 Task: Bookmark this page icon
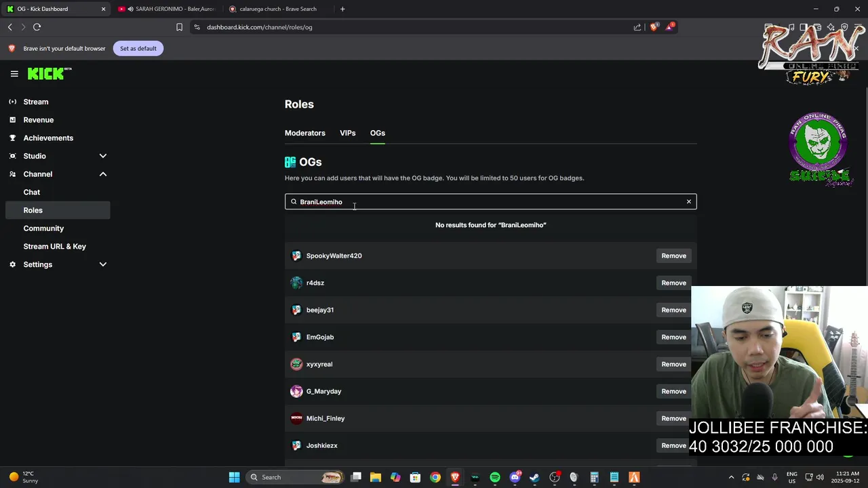tap(179, 27)
